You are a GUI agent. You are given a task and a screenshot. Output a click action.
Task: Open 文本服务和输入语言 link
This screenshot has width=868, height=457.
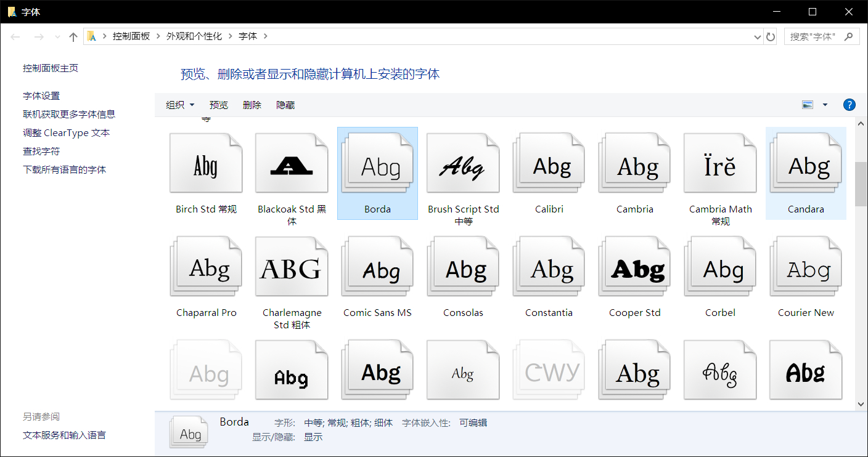pyautogui.click(x=64, y=435)
